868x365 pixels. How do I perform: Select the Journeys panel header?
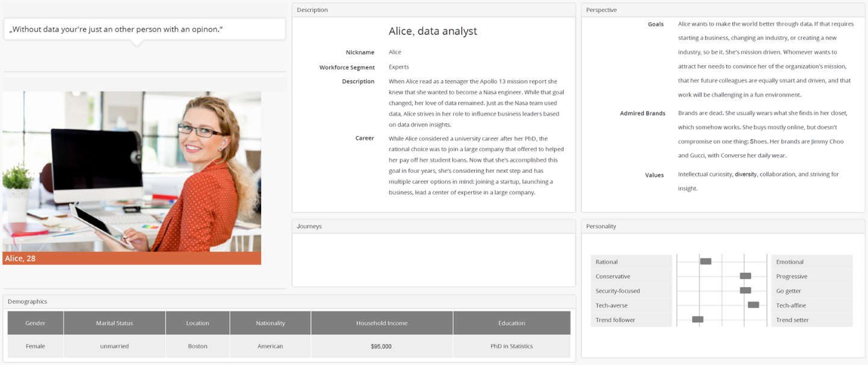click(434, 226)
